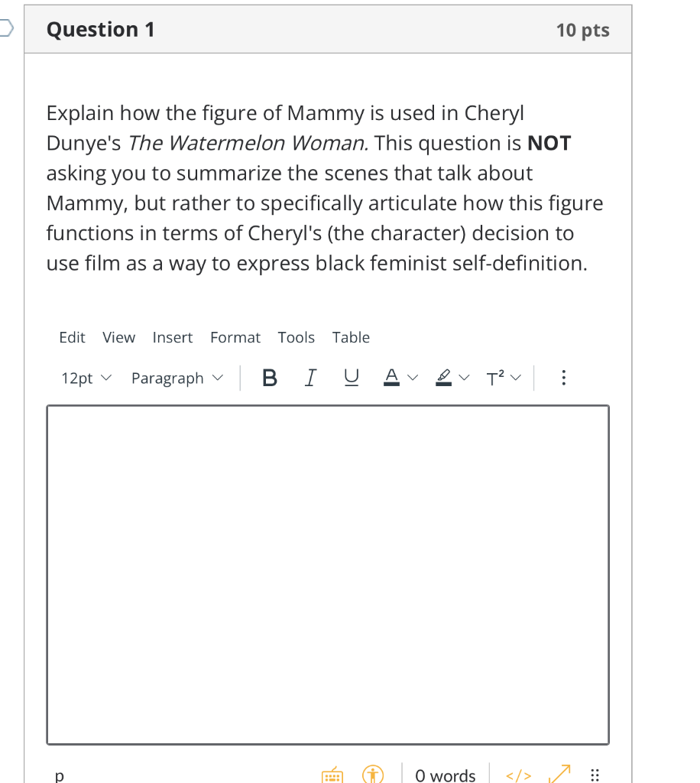Image resolution: width=700 pixels, height=783 pixels.
Task: Toggle bold formatting in the editor
Action: 269,377
